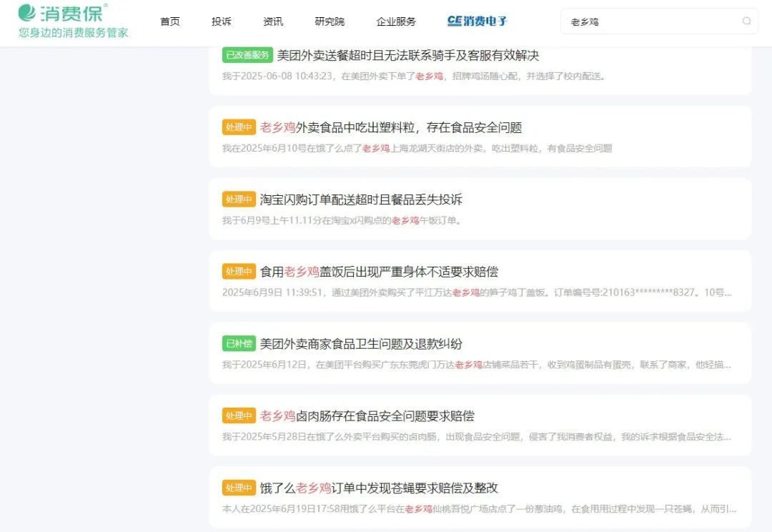Open the CE消费电子 link
772x532 pixels.
pos(477,21)
